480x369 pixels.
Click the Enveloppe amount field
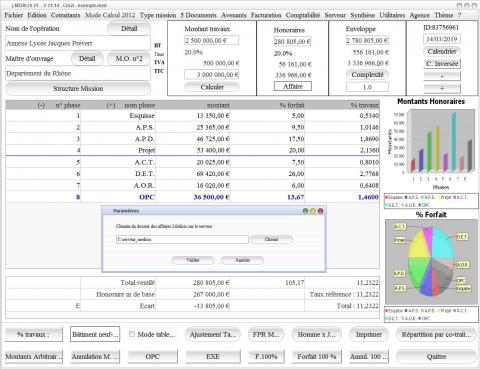coord(367,40)
